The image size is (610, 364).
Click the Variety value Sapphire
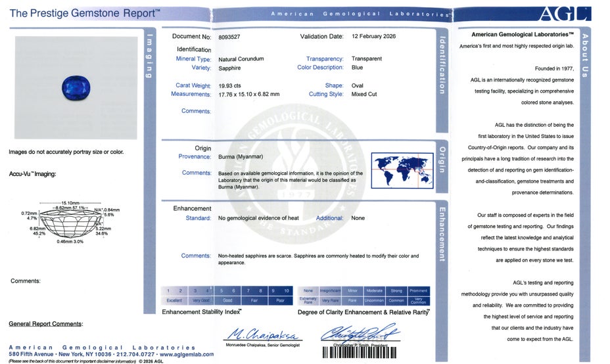click(229, 68)
